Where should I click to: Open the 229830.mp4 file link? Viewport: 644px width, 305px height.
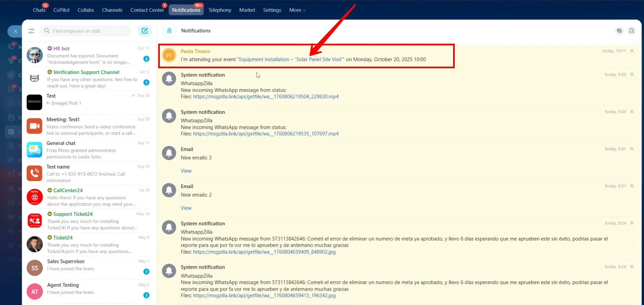265,97
